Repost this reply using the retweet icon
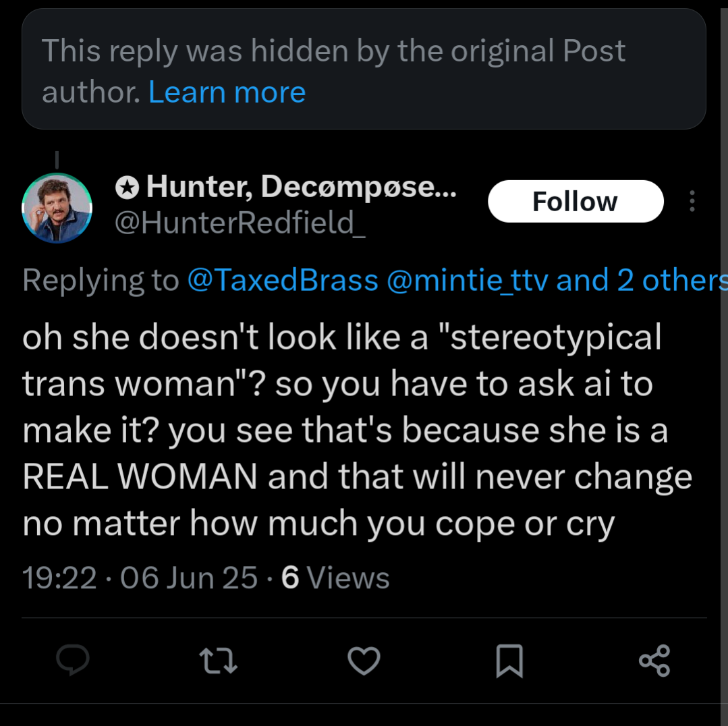Viewport: 728px width, 726px height. [x=218, y=661]
